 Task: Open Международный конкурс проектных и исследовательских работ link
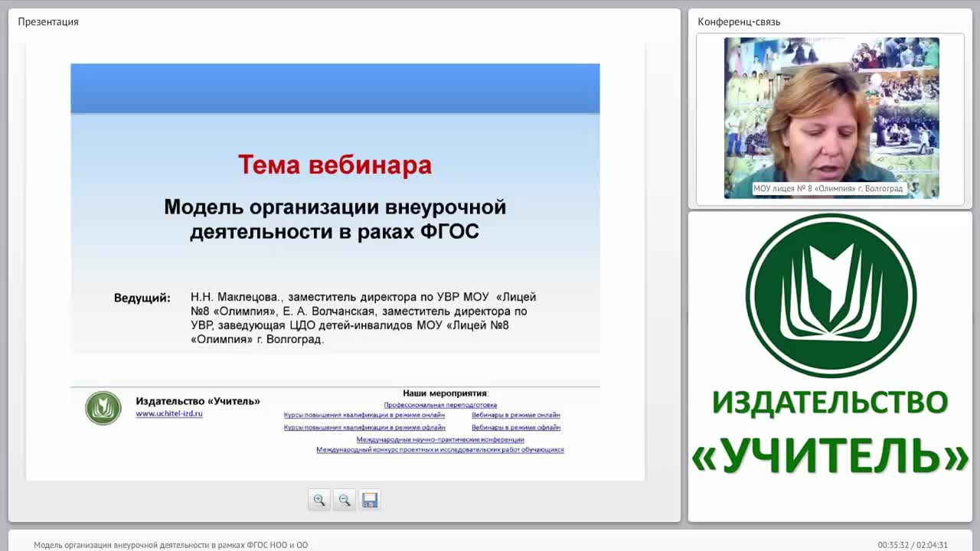[440, 450]
